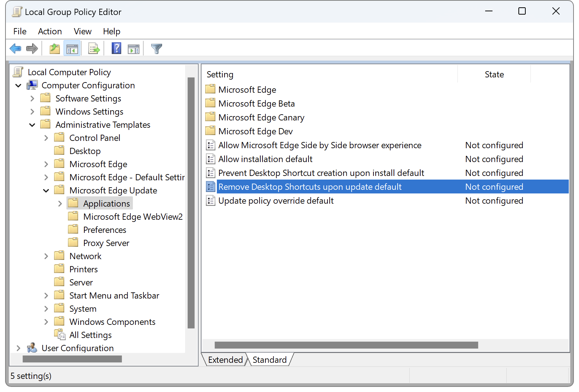Image resolution: width=579 pixels, height=392 pixels.
Task: Toggle the Show/Hide Console Tree icon
Action: point(72,49)
